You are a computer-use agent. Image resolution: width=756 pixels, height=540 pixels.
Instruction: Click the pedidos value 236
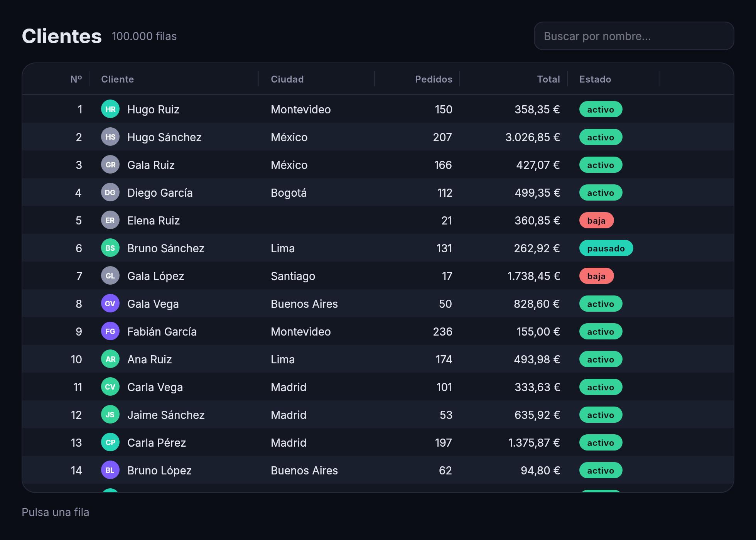(442, 331)
